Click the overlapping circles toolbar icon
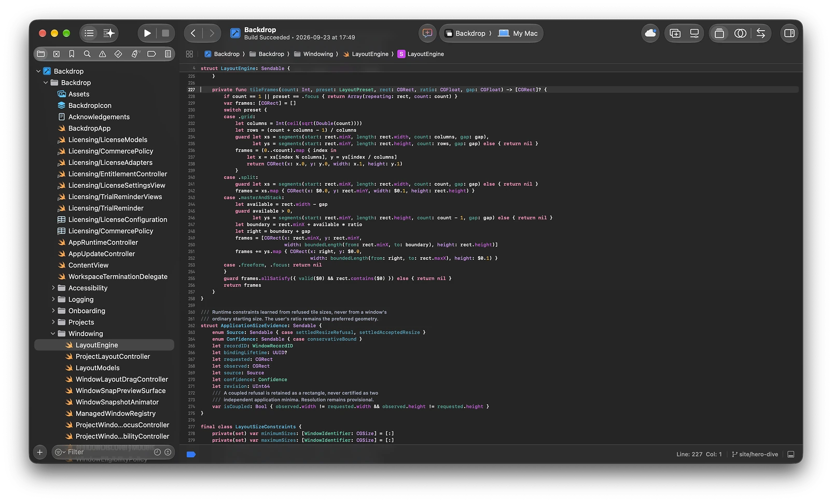834x504 pixels. tap(740, 33)
